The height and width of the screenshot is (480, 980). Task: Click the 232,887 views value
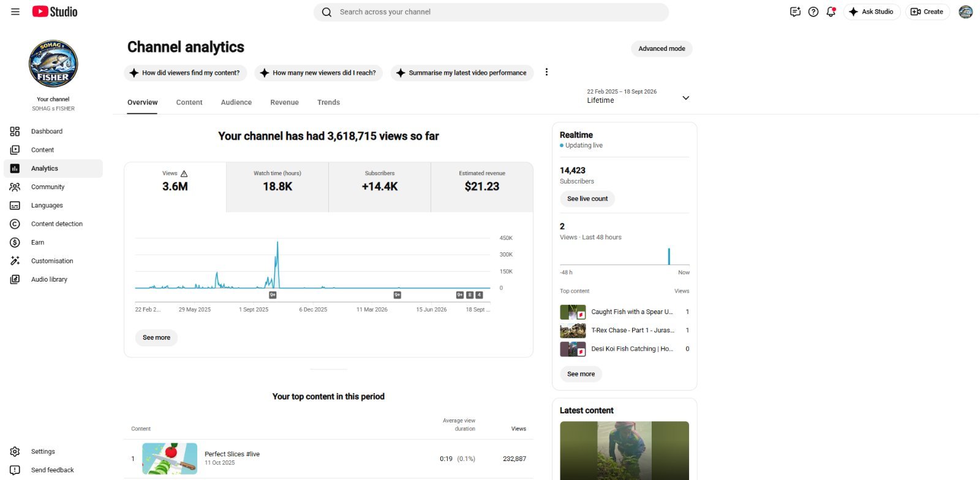tap(514, 459)
